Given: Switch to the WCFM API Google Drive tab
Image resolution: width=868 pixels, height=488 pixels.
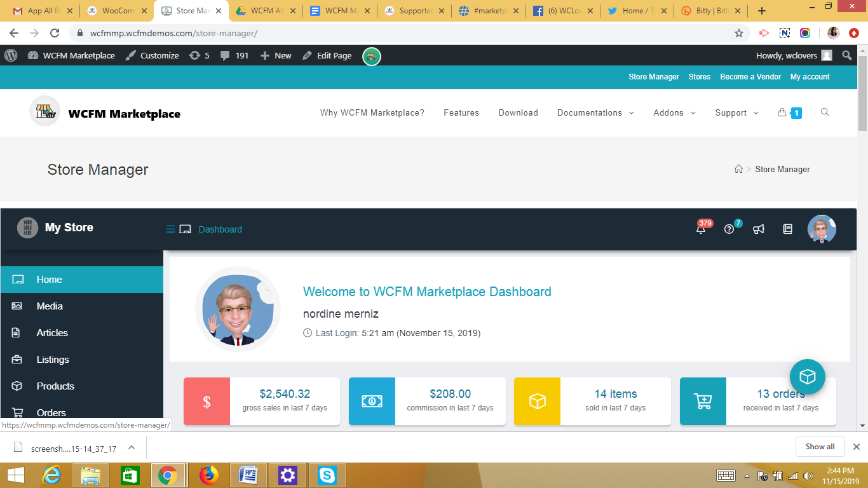Looking at the screenshot, I should [x=266, y=11].
